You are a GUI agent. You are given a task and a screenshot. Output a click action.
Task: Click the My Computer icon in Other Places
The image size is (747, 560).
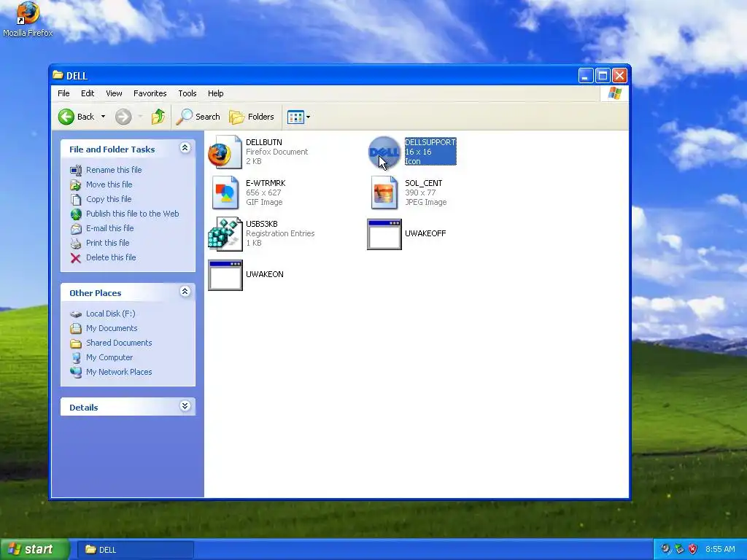click(x=76, y=357)
